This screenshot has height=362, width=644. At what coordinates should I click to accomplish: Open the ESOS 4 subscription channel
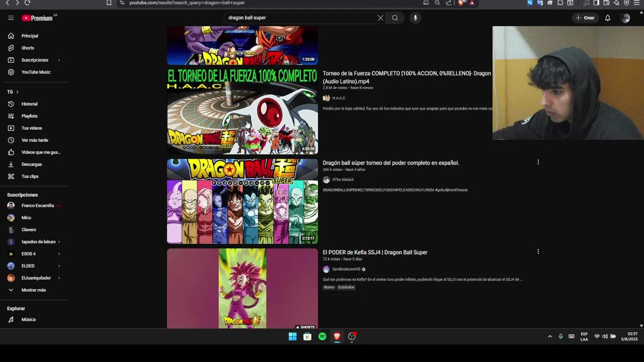[x=28, y=254]
